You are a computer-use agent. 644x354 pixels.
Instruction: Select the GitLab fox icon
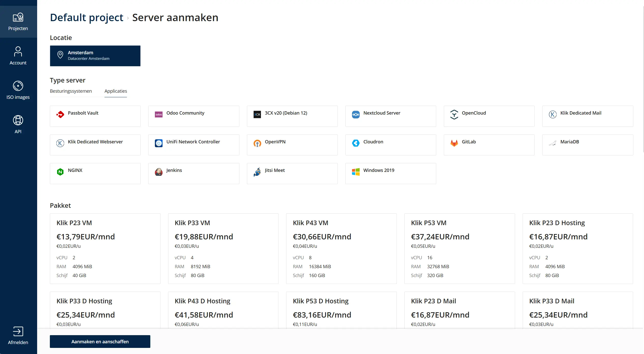point(454,143)
